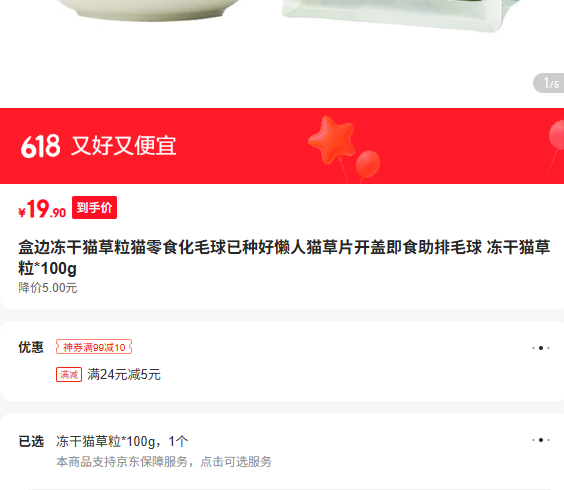Click the ¥19.90 price text
This screenshot has width=564, height=490.
click(x=42, y=209)
